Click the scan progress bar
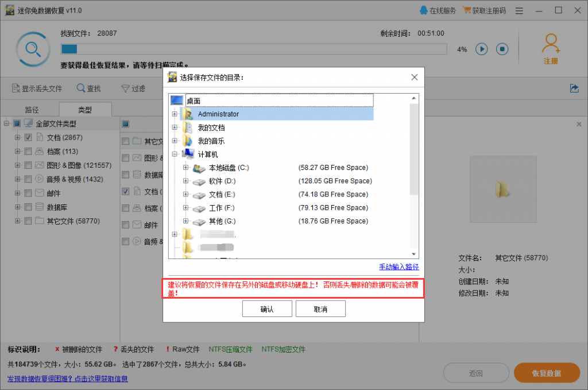588x390 pixels. point(254,49)
